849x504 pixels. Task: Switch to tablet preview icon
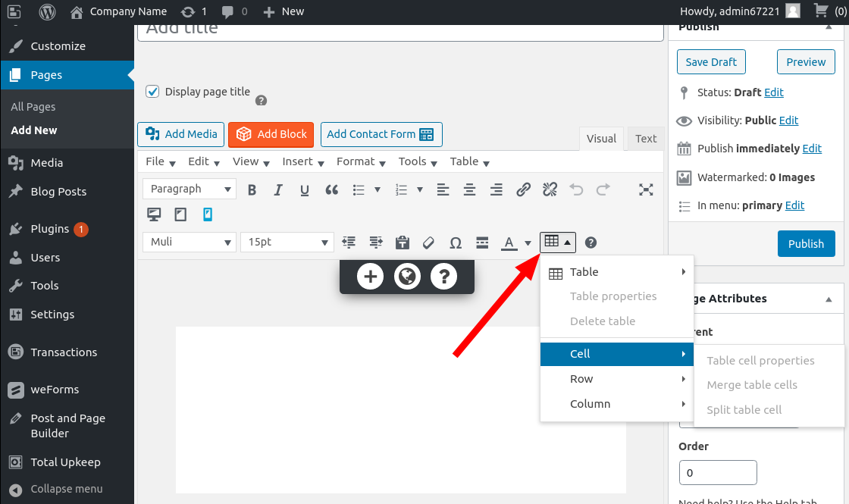pos(180,214)
